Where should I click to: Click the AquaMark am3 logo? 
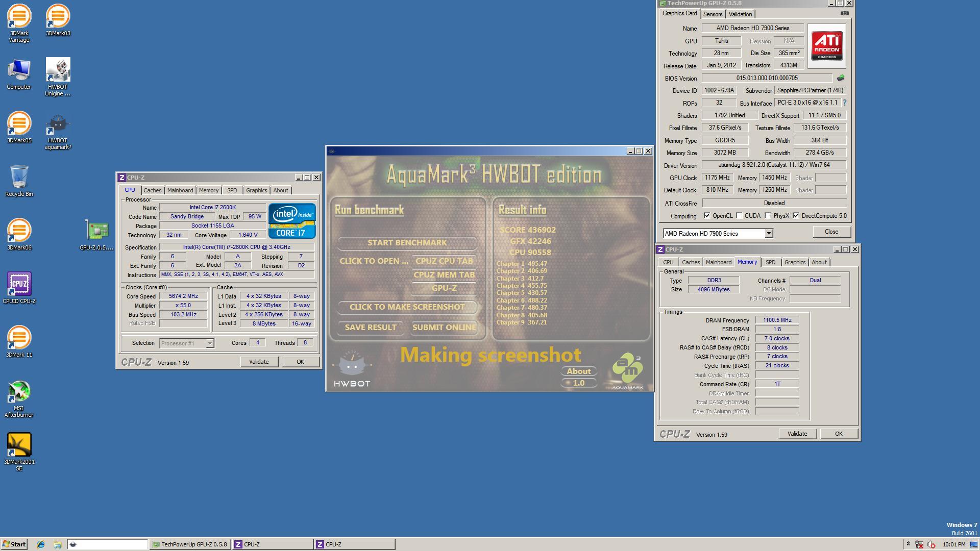point(627,371)
